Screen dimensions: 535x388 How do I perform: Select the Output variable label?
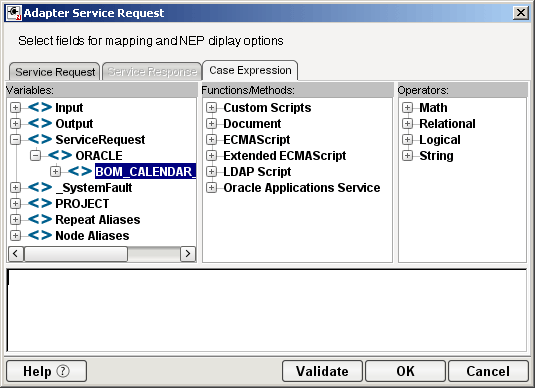click(74, 123)
